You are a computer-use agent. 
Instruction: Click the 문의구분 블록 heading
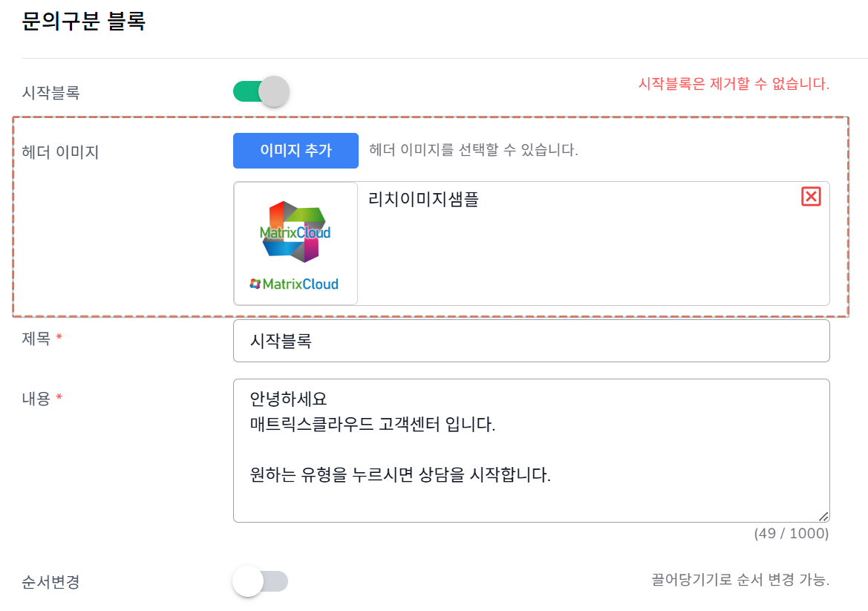coord(84,22)
